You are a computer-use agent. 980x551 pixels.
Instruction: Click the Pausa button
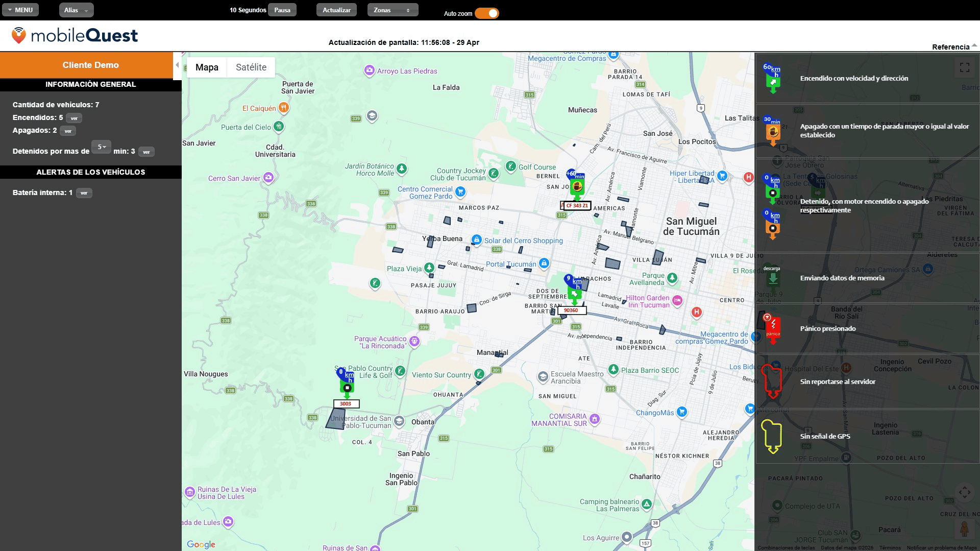click(282, 10)
